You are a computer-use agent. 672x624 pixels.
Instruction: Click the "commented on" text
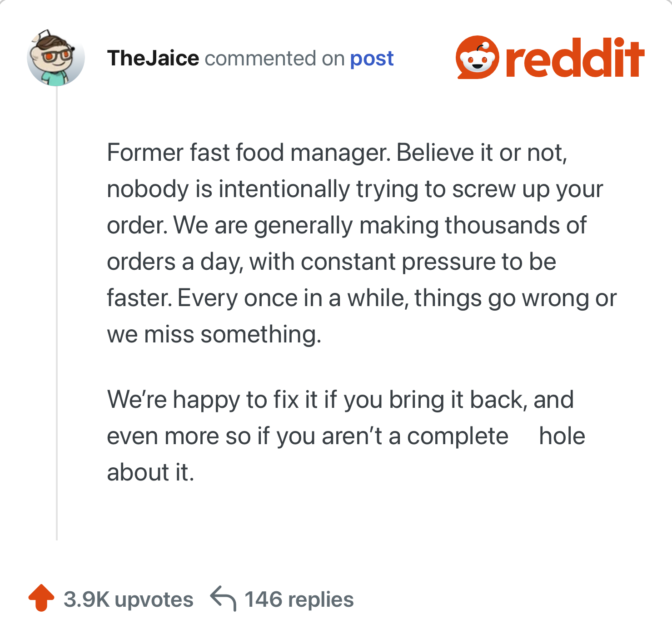274,58
